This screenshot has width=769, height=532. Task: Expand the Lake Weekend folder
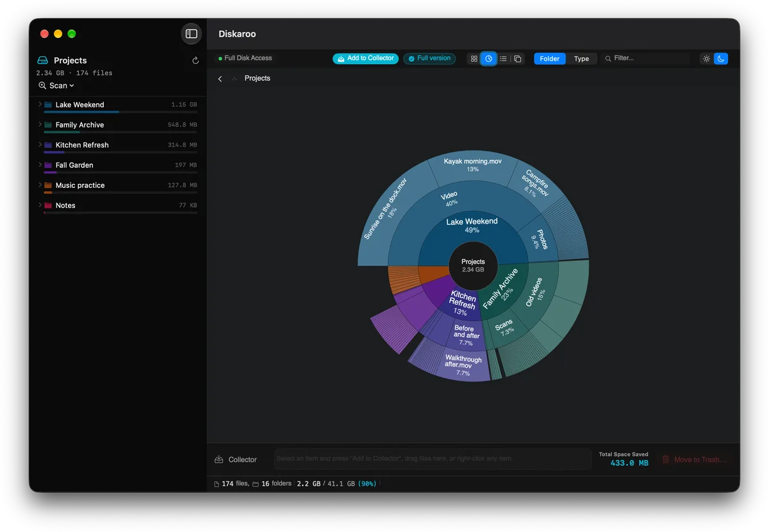[40, 104]
